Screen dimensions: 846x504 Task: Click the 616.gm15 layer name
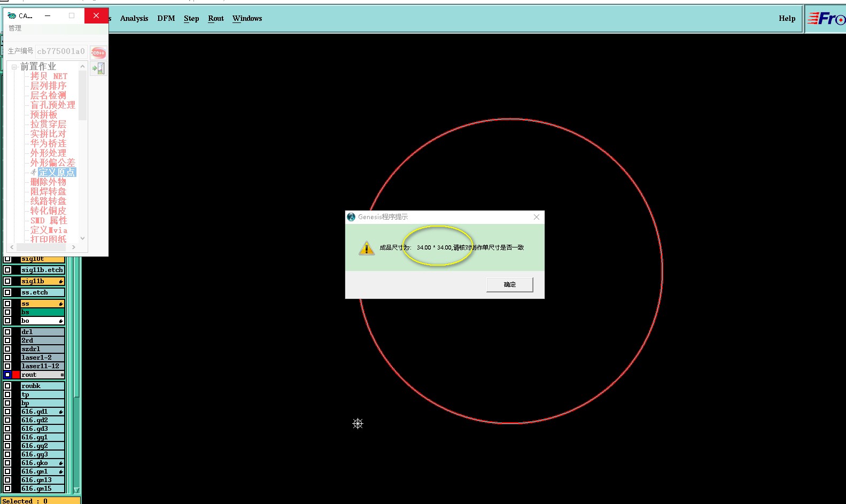[x=42, y=489]
